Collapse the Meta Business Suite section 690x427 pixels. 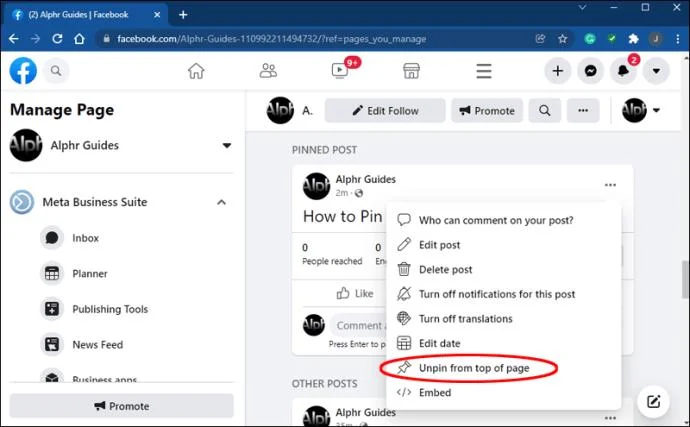(221, 202)
